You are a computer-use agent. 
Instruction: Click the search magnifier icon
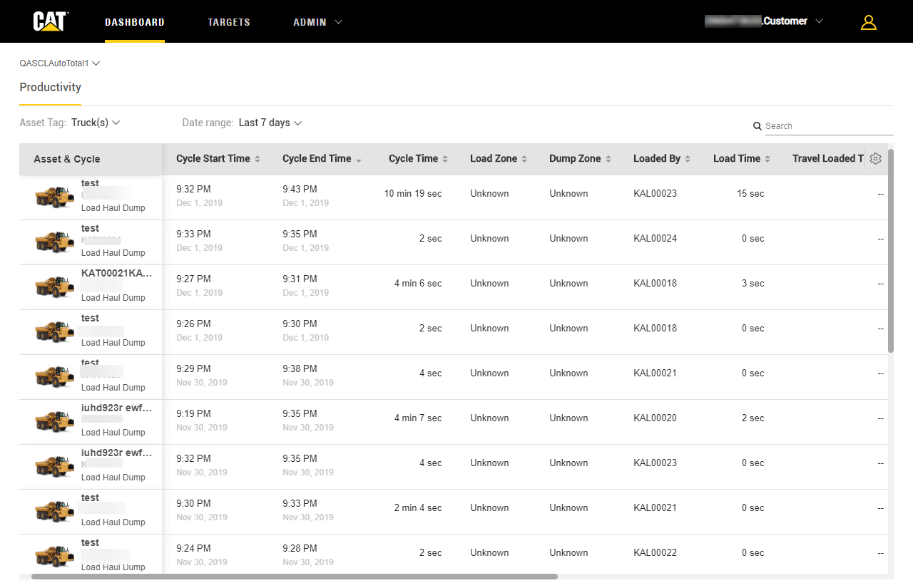tap(758, 126)
